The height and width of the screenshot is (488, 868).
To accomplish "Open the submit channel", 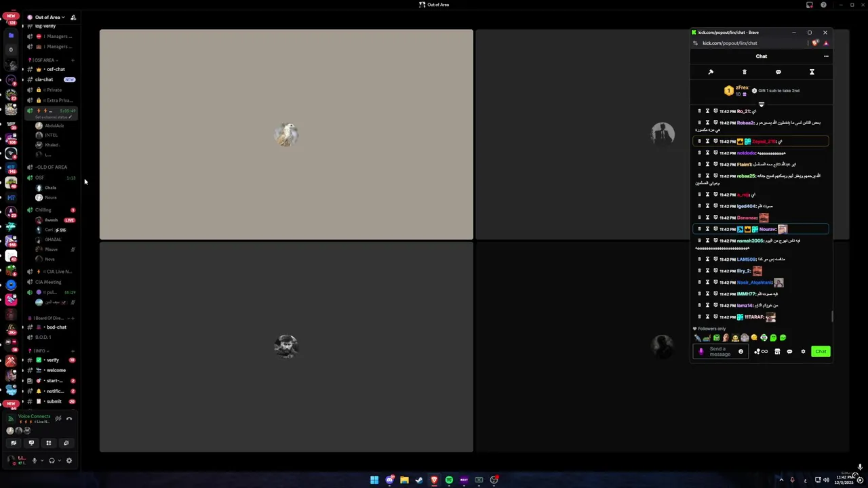I will point(51,401).
